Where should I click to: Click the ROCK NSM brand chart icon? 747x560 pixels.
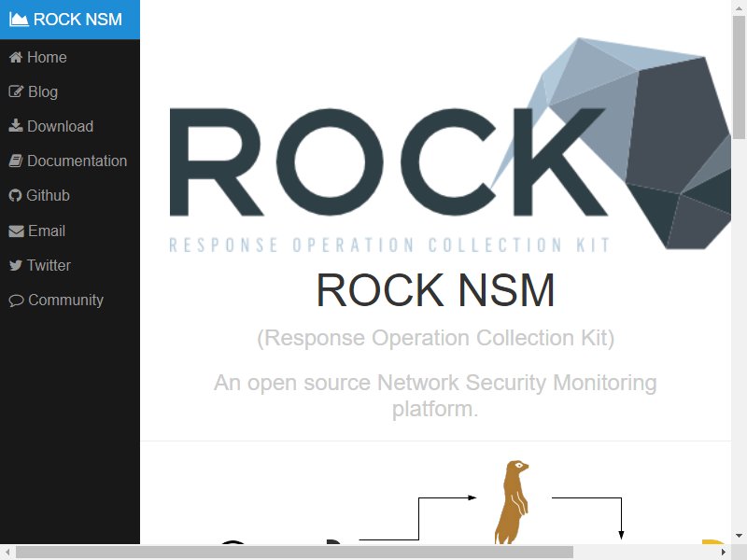[19, 20]
